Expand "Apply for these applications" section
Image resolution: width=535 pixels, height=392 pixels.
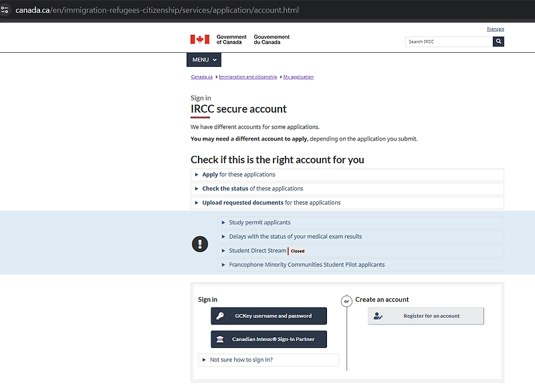[x=347, y=175]
